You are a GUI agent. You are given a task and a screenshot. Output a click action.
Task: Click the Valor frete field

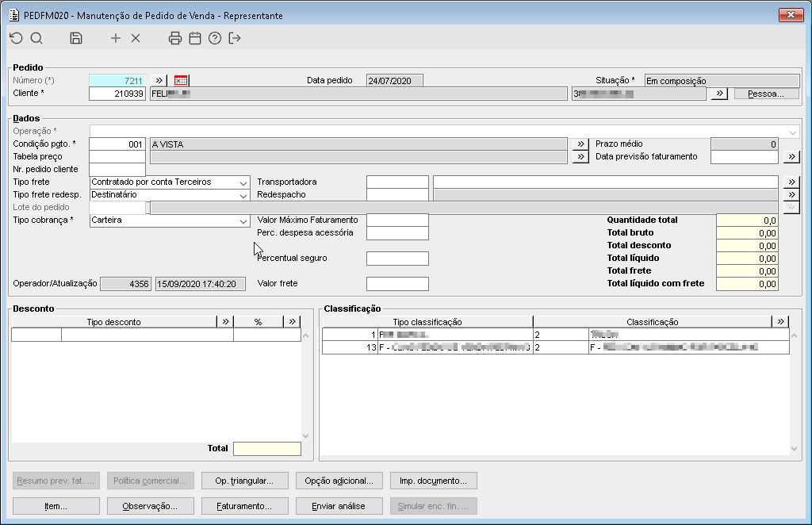[398, 284]
